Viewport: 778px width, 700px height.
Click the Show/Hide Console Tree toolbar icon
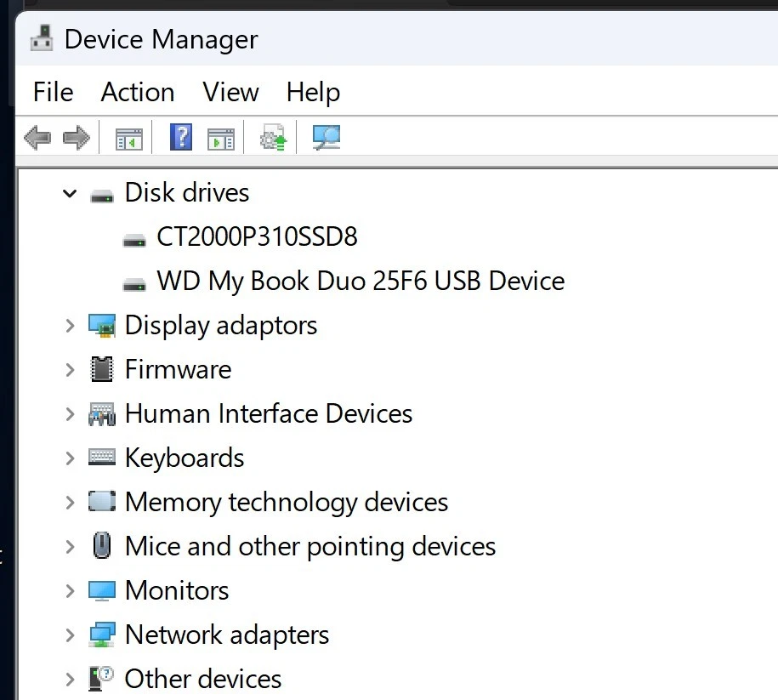pos(128,137)
